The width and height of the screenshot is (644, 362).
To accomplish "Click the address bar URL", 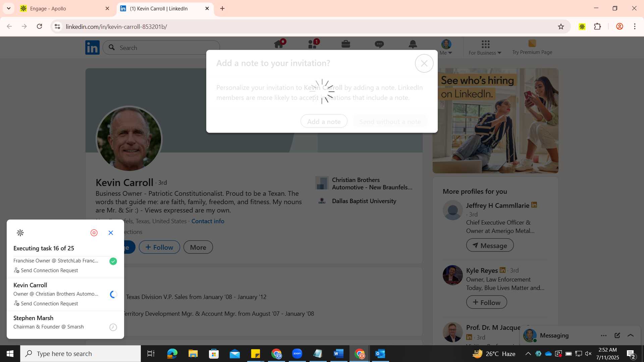I will (x=116, y=26).
